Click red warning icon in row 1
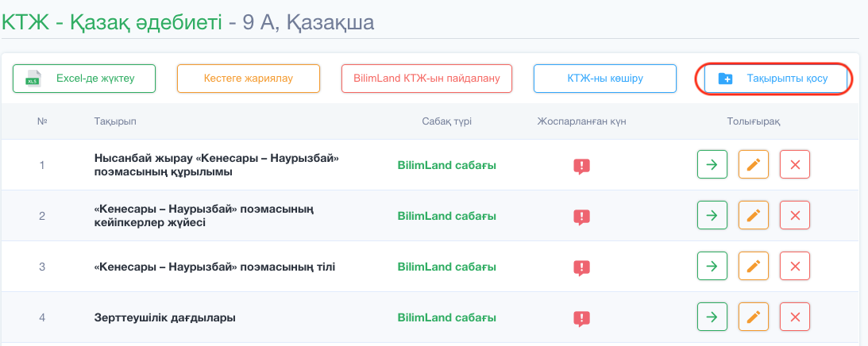Image resolution: width=868 pixels, height=346 pixels. [581, 166]
